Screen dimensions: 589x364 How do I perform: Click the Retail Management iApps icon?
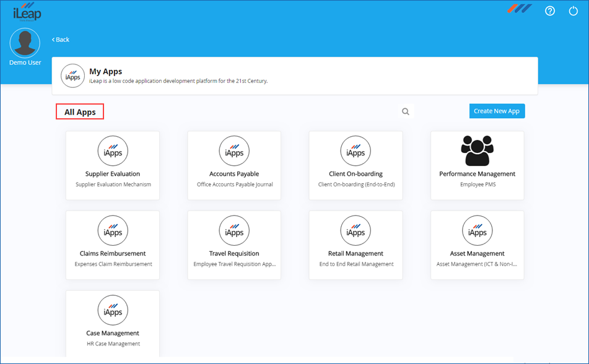pyautogui.click(x=356, y=230)
